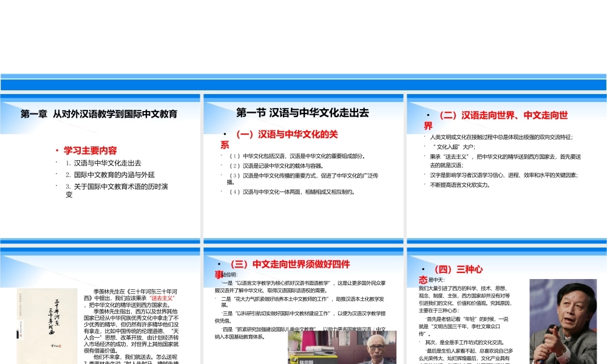Viewport: 607px width, 364px height.
Task: Click the red heading (三) 中文走向世界须做好四件事
Action: pyautogui.click(x=282, y=269)
